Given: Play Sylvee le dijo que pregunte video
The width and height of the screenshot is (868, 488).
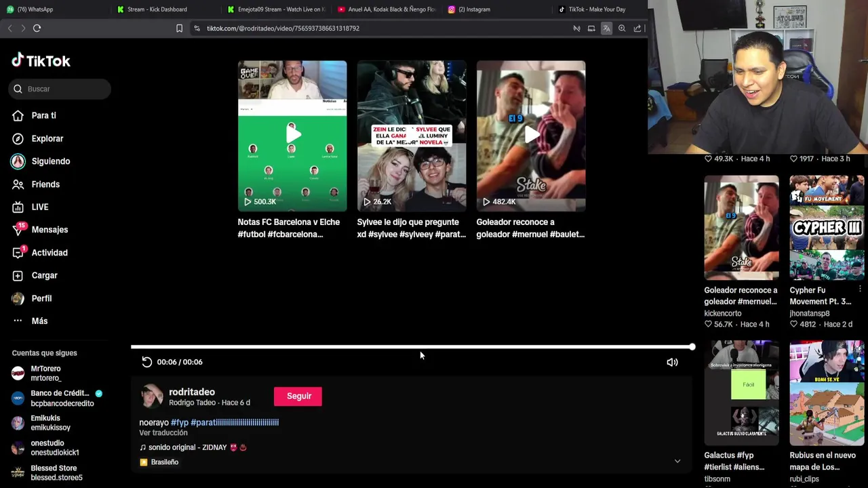Looking at the screenshot, I should [412, 136].
